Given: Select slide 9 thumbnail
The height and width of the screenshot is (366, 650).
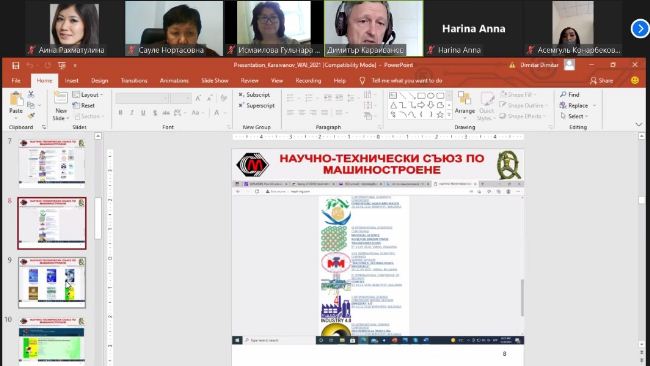Looking at the screenshot, I should tap(52, 283).
